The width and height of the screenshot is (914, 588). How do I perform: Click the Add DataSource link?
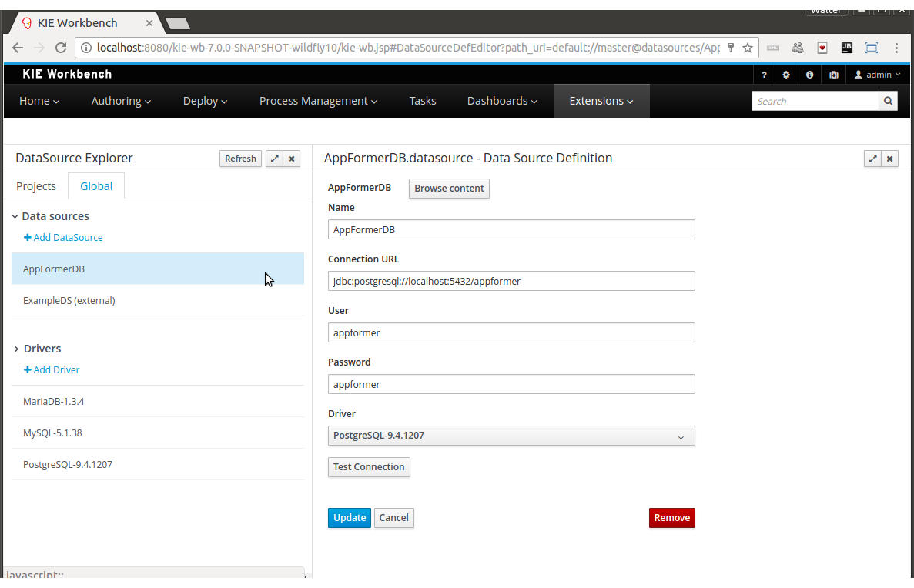tap(63, 238)
